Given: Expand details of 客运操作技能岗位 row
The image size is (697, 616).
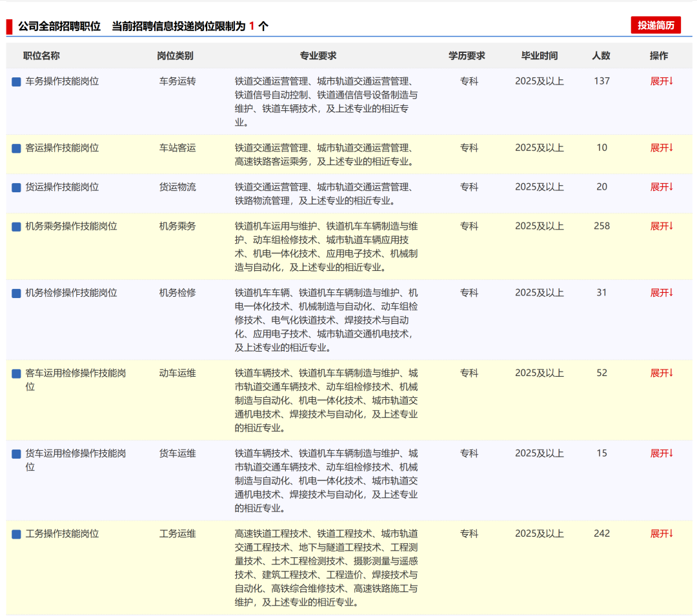Looking at the screenshot, I should point(662,148).
